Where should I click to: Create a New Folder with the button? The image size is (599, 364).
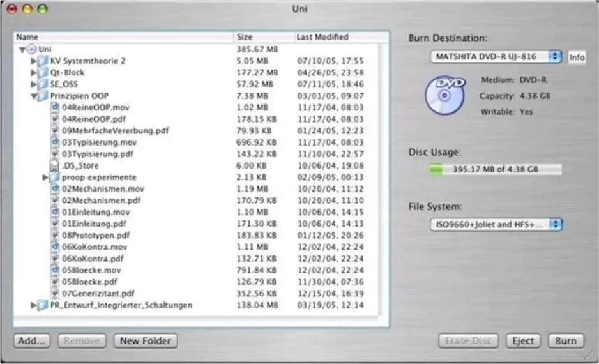pos(145,341)
